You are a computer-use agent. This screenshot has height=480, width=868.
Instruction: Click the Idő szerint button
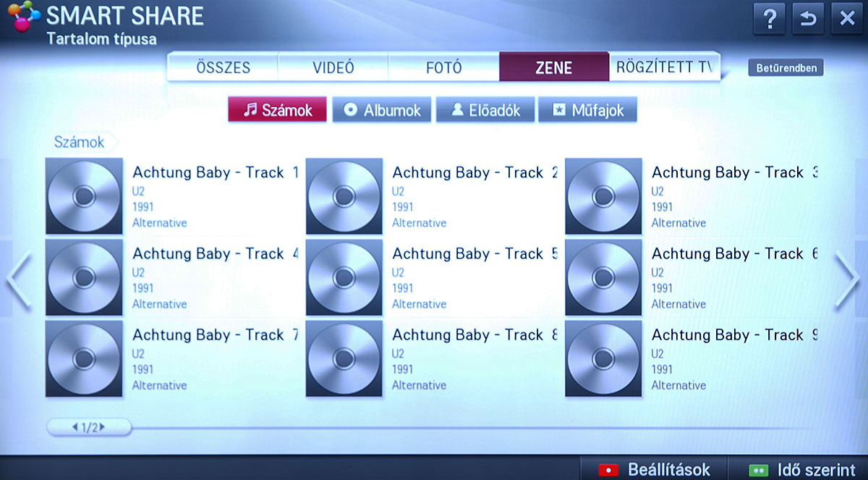click(x=802, y=469)
